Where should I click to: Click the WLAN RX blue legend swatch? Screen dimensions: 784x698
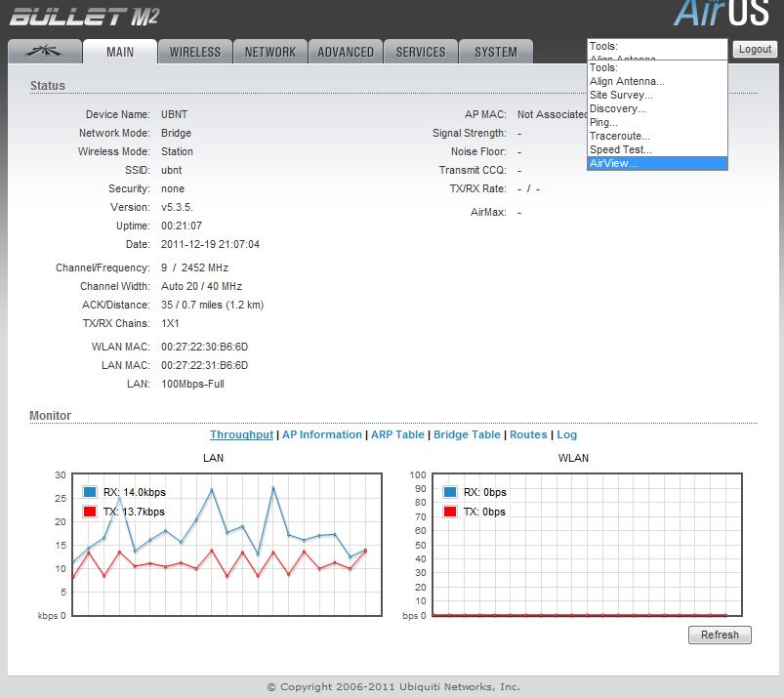pyautogui.click(x=450, y=492)
